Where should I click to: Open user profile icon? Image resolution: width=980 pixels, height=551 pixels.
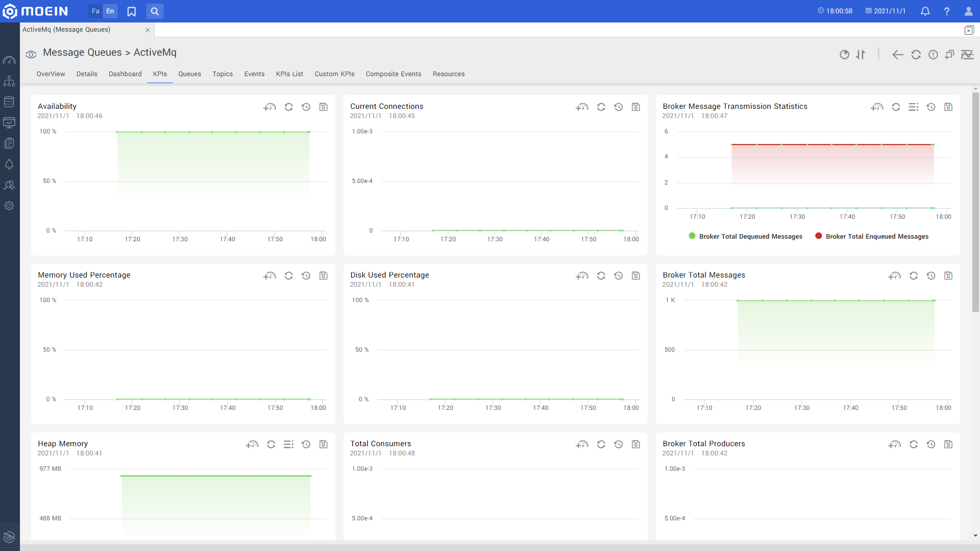pos(968,11)
